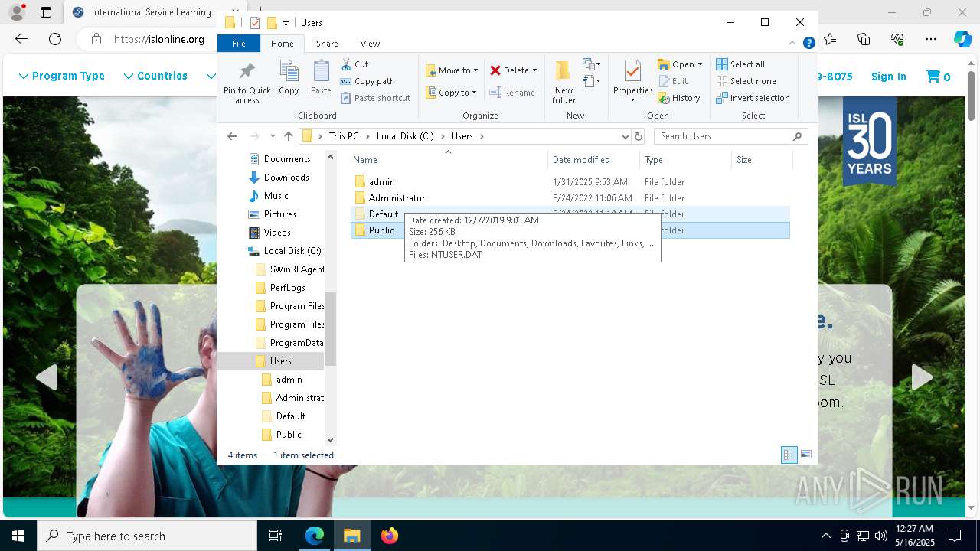Refresh the Users folder view
Screen dimensions: 980x551
(639, 136)
